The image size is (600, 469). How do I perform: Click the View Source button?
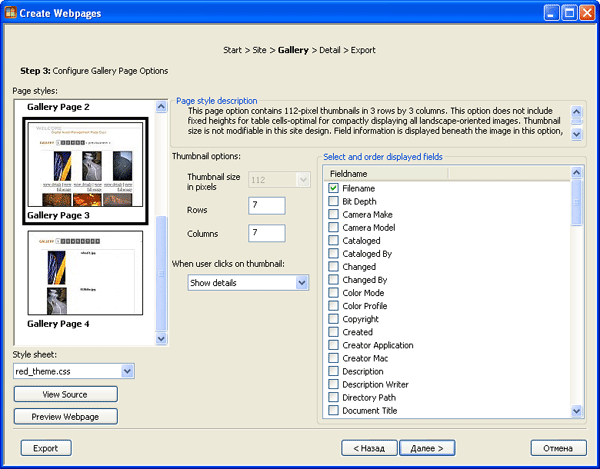coord(65,394)
